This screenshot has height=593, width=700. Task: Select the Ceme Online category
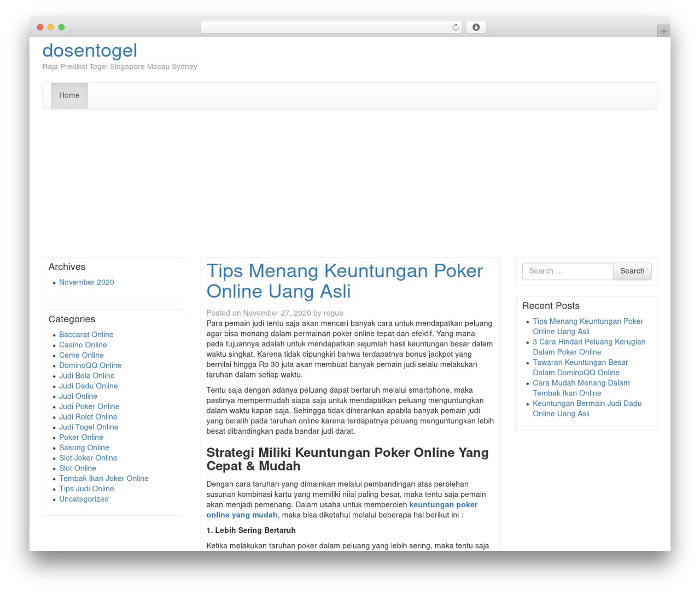(81, 356)
